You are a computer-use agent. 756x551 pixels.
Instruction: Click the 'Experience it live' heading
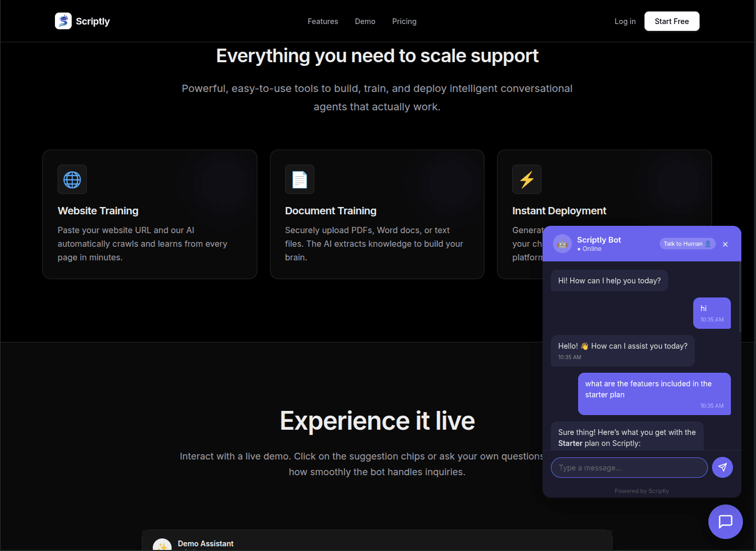tap(377, 421)
